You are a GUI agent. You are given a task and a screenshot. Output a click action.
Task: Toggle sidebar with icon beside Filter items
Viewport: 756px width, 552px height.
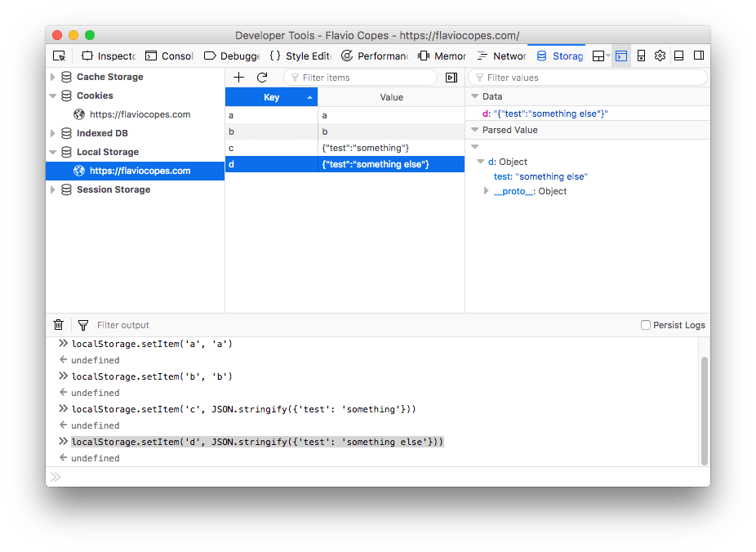click(451, 77)
